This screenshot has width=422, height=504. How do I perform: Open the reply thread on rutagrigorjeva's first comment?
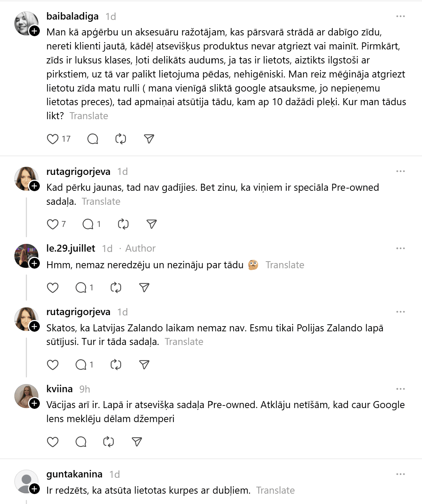pyautogui.click(x=88, y=224)
